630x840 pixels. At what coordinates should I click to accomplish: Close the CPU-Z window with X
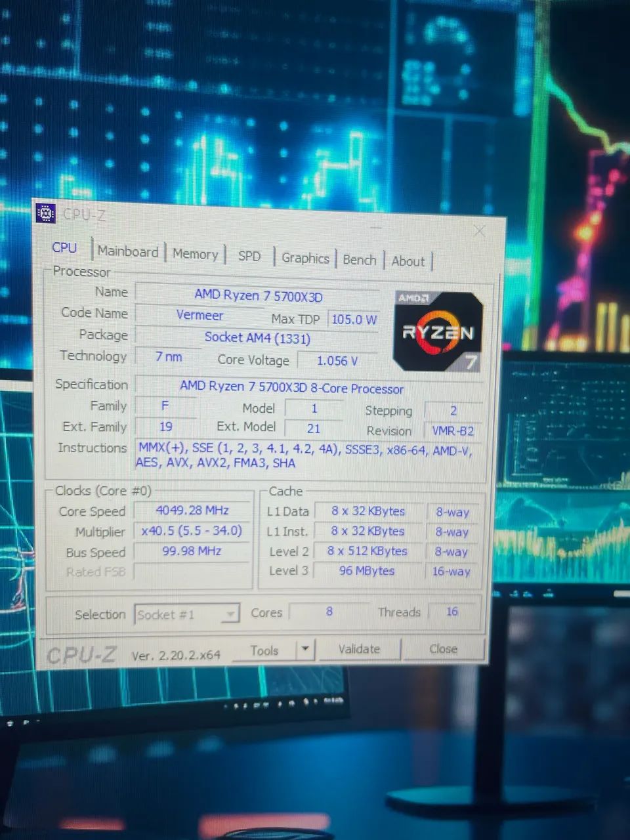pyautogui.click(x=480, y=230)
